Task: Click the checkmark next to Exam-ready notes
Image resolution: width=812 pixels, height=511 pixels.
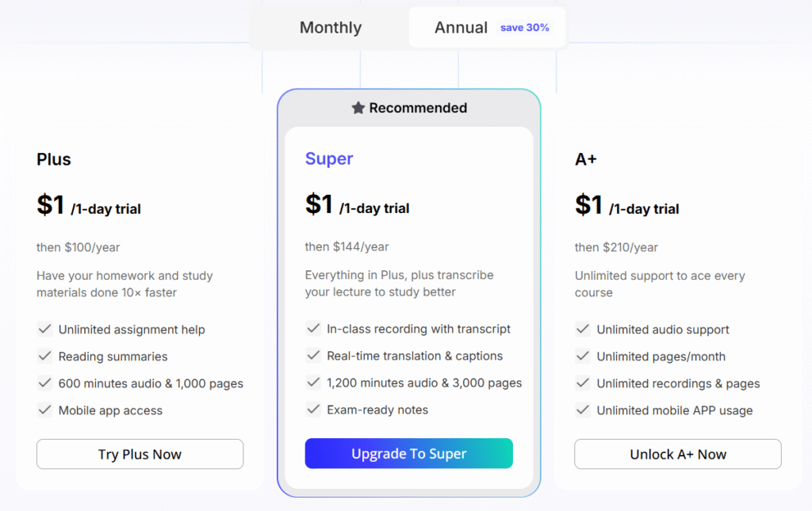Action: tap(313, 410)
